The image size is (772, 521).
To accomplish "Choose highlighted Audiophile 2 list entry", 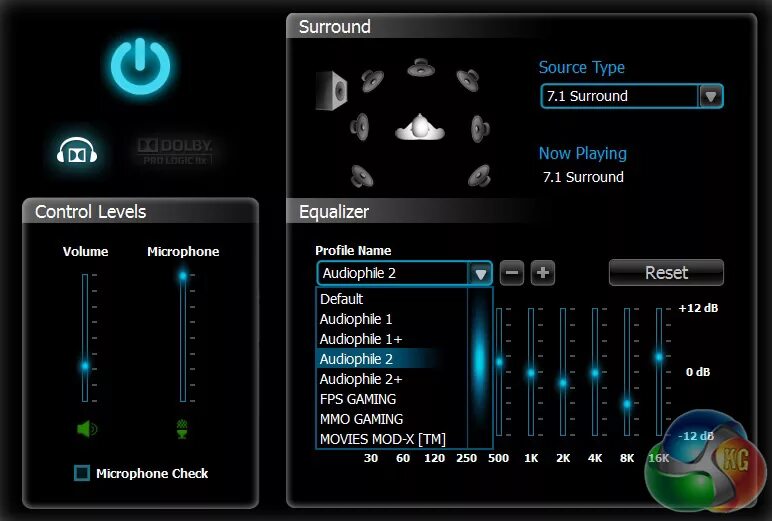I will click(391, 359).
